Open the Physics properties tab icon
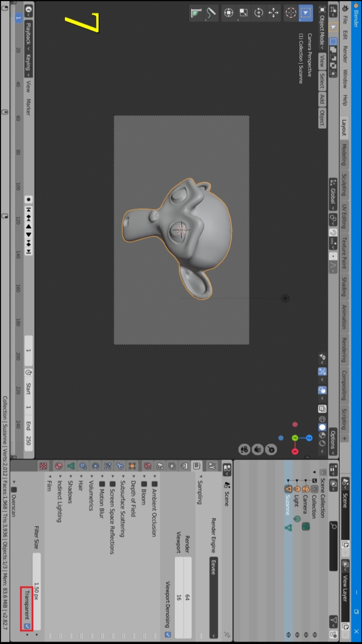The image size is (362, 644). [96, 466]
